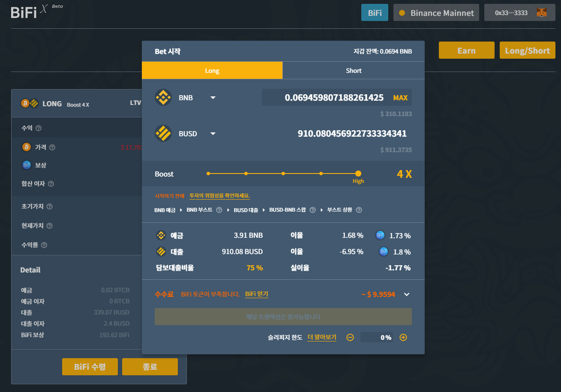This screenshot has height=392, width=561.
Task: Click the Bitcoin icon beside 가격
Action: coord(27,147)
